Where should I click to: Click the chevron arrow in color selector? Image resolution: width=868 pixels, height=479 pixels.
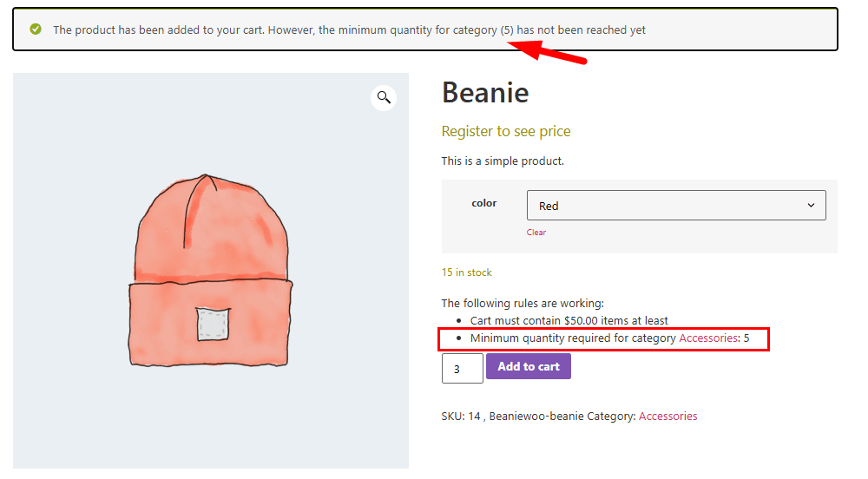[811, 206]
